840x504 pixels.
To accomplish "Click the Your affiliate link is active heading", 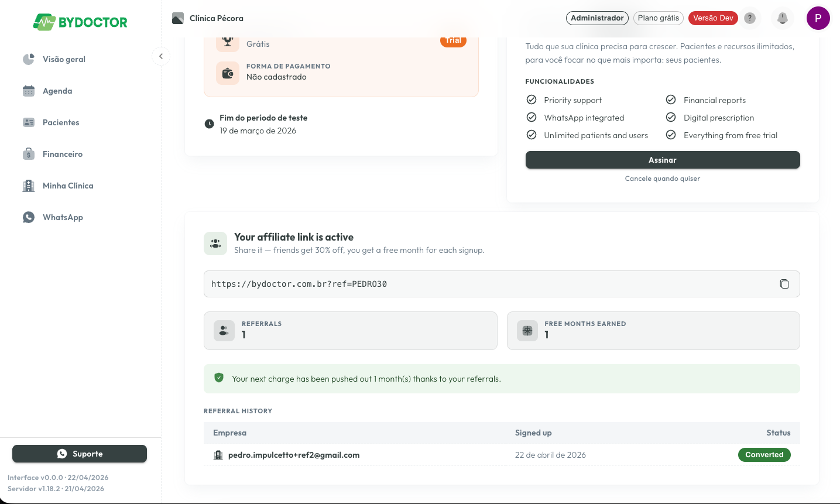I will tap(294, 237).
